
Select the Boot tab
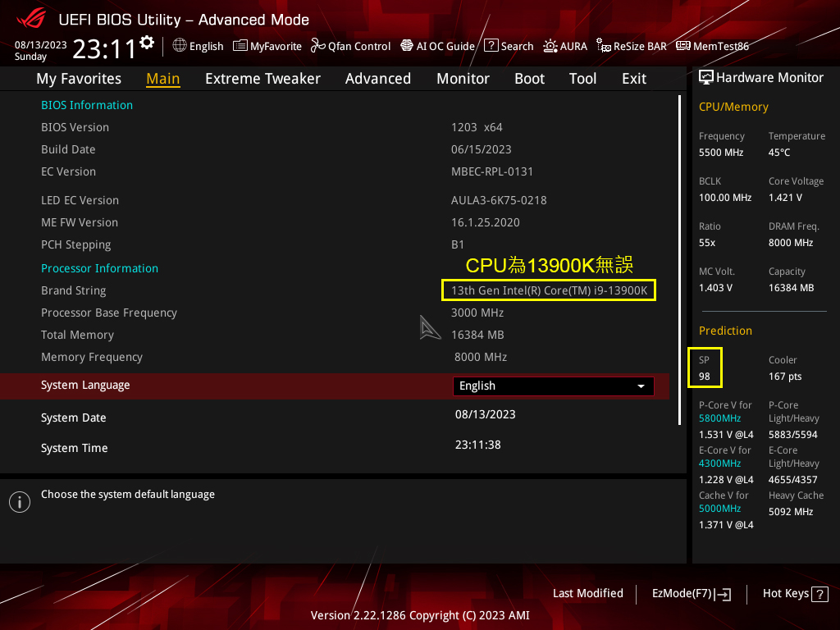[529, 79]
